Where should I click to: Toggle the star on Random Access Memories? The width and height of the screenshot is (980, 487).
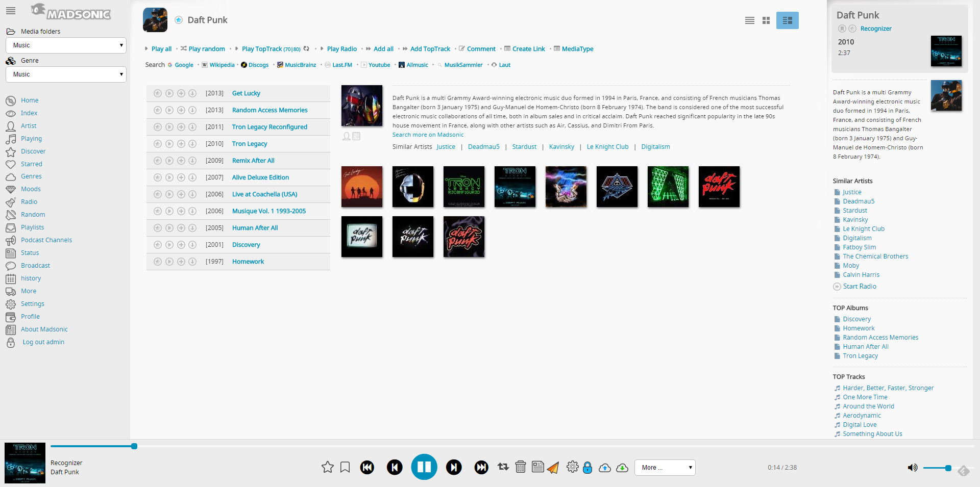click(x=158, y=110)
